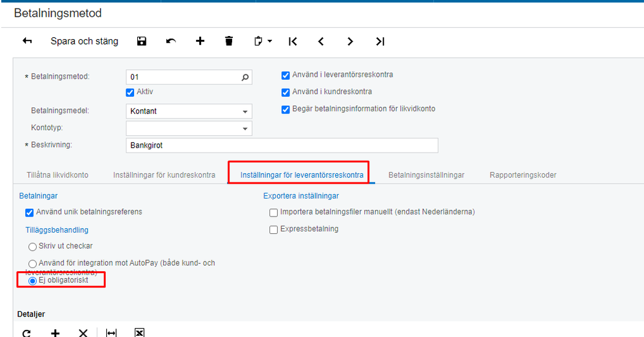The image size is (644, 337).
Task: Refresh the Detaljer grid
Action: tap(26, 333)
